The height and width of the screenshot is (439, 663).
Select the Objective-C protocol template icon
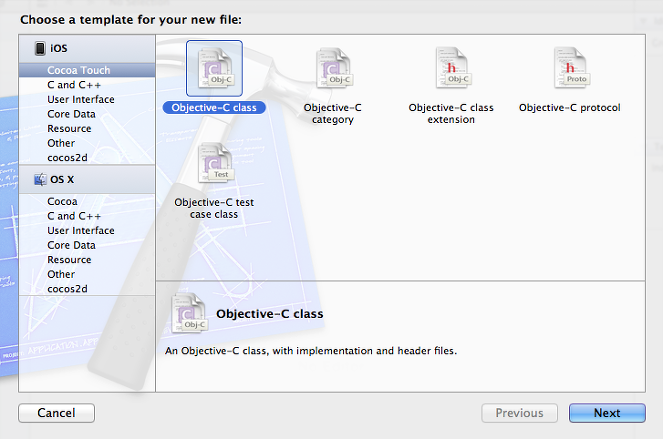[x=571, y=67]
